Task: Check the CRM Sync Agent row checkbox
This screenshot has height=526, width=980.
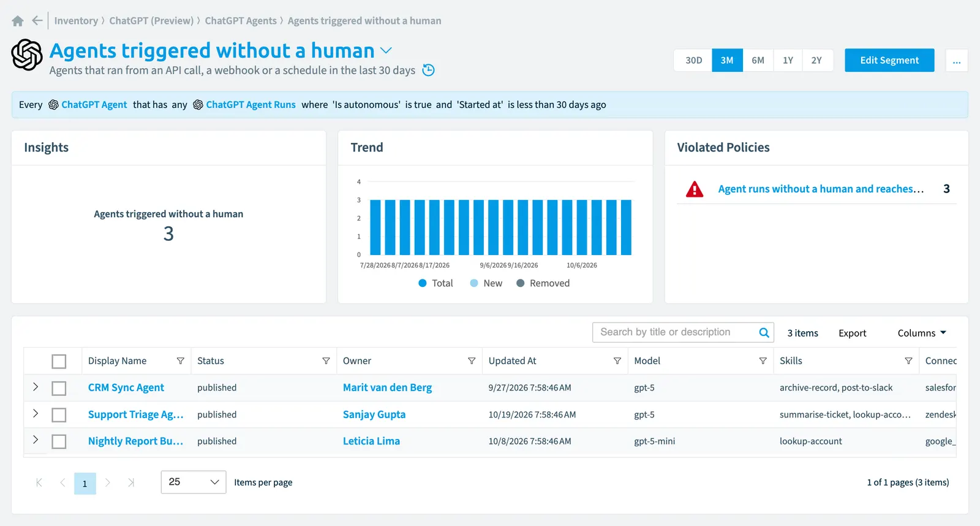Action: (x=59, y=388)
